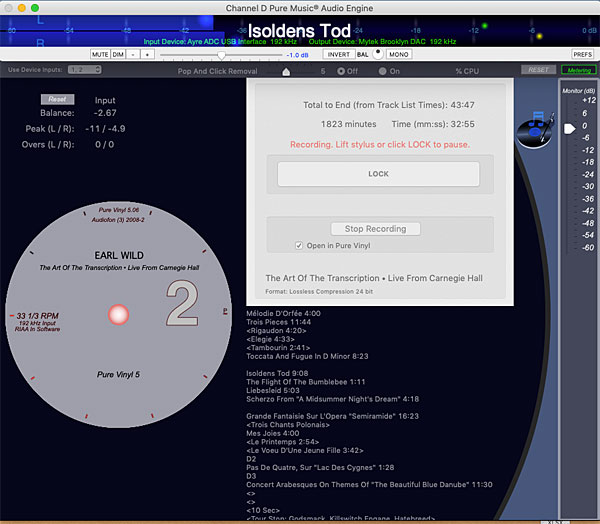
Task: Click track 'Mélodie D'Orfée 4:00'
Action: pyautogui.click(x=284, y=313)
